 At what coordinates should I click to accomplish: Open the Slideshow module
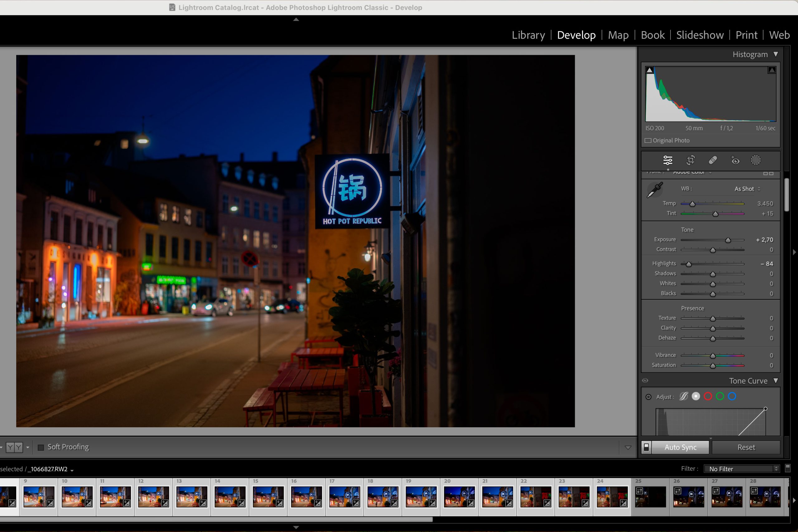click(699, 35)
